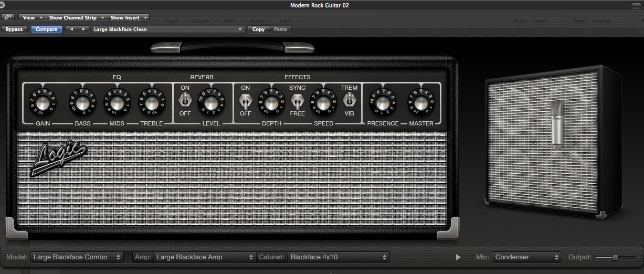
Task: Click the Bass EQ knob
Action: point(82,102)
